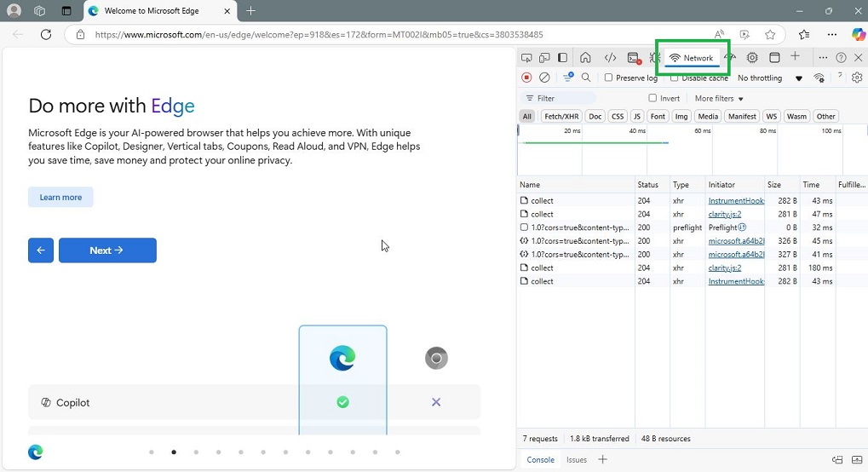Toggle the Img request type filter
This screenshot has height=472, width=868.
pos(681,117)
